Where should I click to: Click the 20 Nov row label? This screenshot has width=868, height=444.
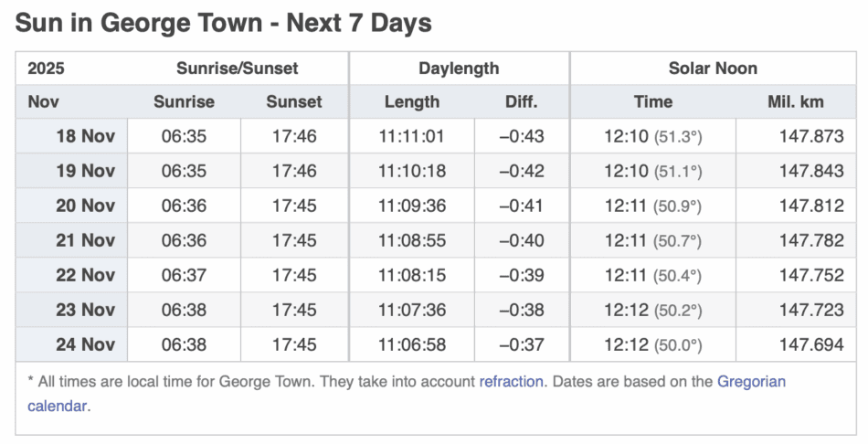tap(85, 206)
